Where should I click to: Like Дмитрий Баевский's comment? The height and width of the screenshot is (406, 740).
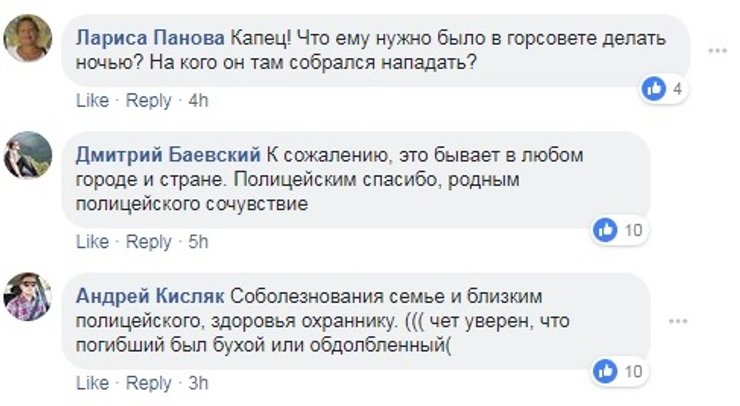91,242
